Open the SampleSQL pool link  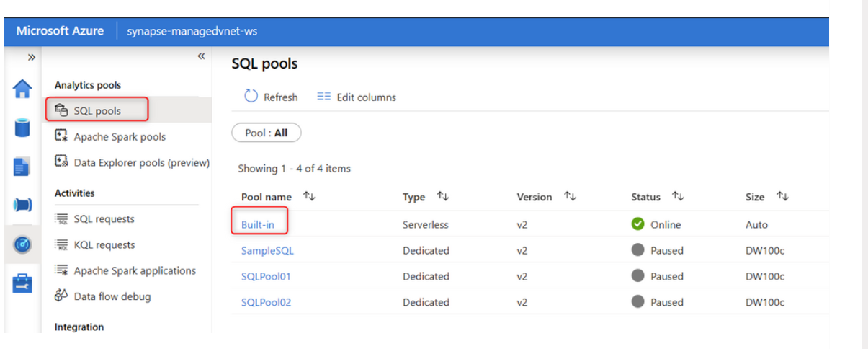tap(267, 250)
